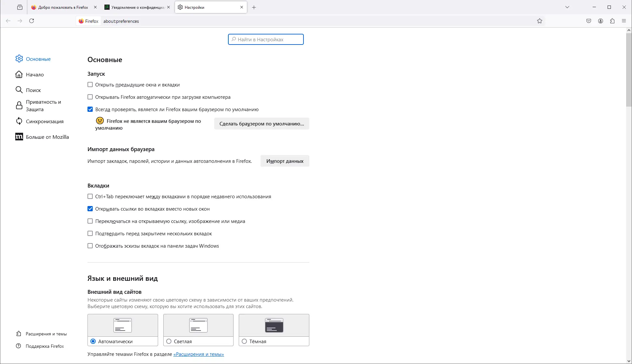Open the hamburger application menu
Image resolution: width=632 pixels, height=364 pixels.
pyautogui.click(x=624, y=21)
